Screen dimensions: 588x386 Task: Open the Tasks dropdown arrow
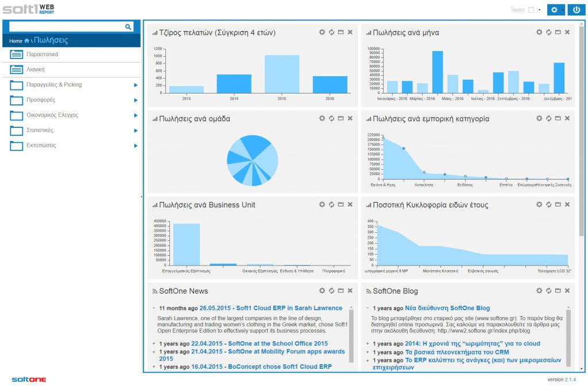pos(539,10)
